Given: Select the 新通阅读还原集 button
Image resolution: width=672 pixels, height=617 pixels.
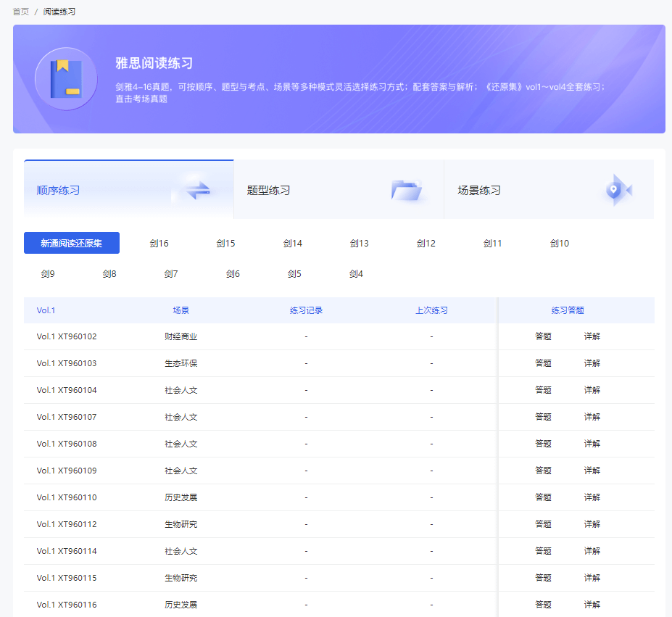Looking at the screenshot, I should pos(72,243).
